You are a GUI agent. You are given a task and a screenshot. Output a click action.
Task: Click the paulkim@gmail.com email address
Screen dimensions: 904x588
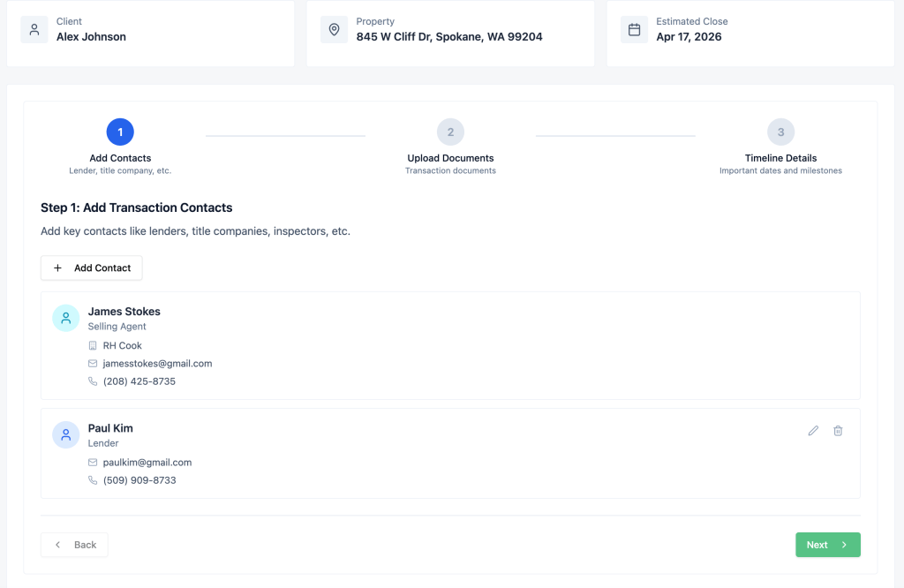pos(147,463)
